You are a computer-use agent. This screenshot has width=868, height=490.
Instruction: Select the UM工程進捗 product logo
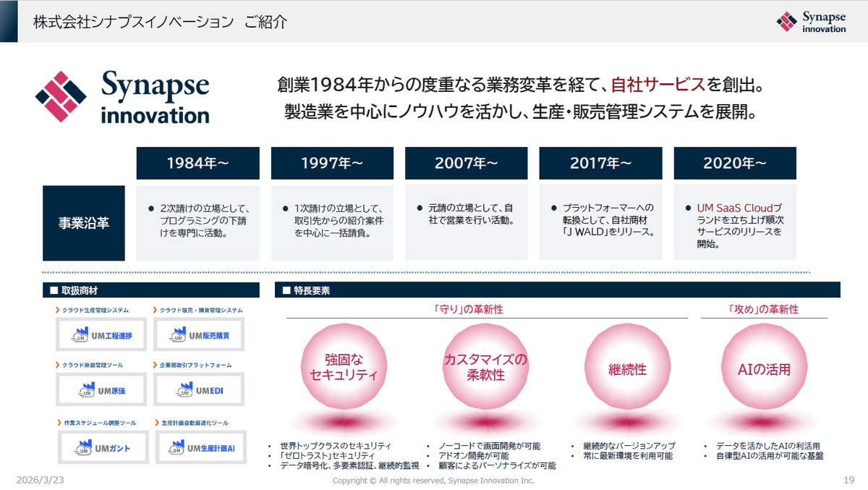click(x=101, y=334)
